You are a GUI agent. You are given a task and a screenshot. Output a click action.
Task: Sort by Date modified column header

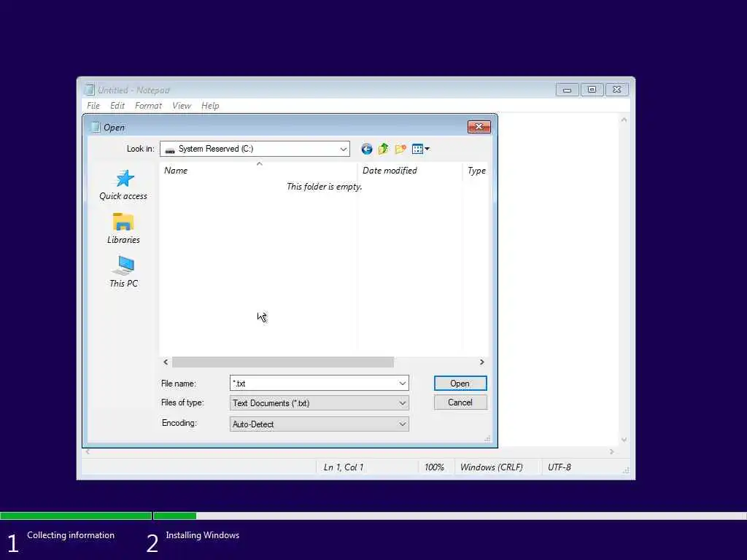409,171
